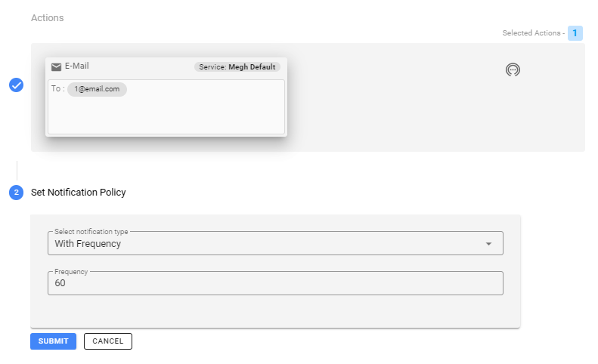Click the Selected Actions count badge
Viewport: 598px width, 364px height.
tap(575, 33)
